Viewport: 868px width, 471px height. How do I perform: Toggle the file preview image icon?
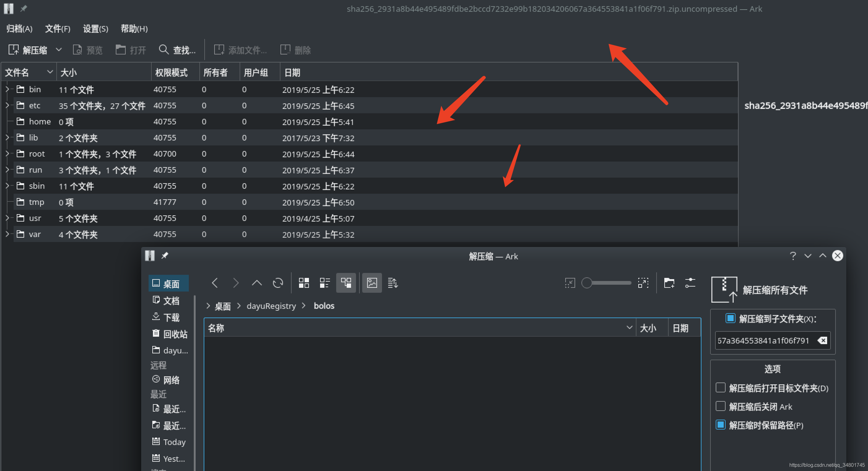[x=372, y=283]
